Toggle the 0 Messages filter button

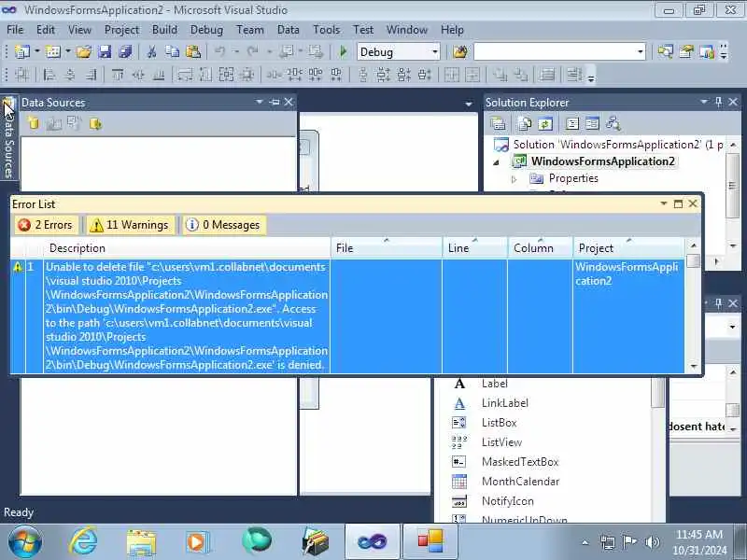223,225
